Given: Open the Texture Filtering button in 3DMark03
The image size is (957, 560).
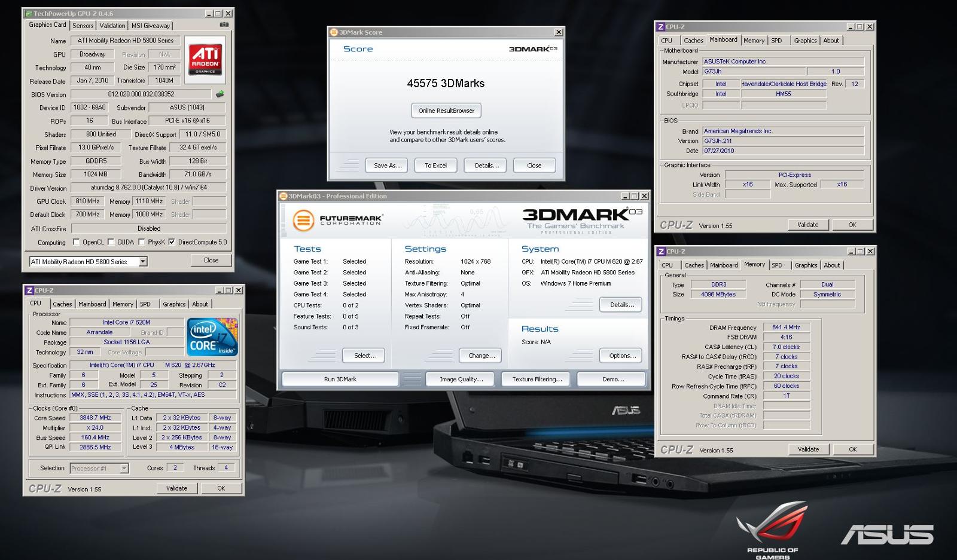Looking at the screenshot, I should tap(537, 379).
